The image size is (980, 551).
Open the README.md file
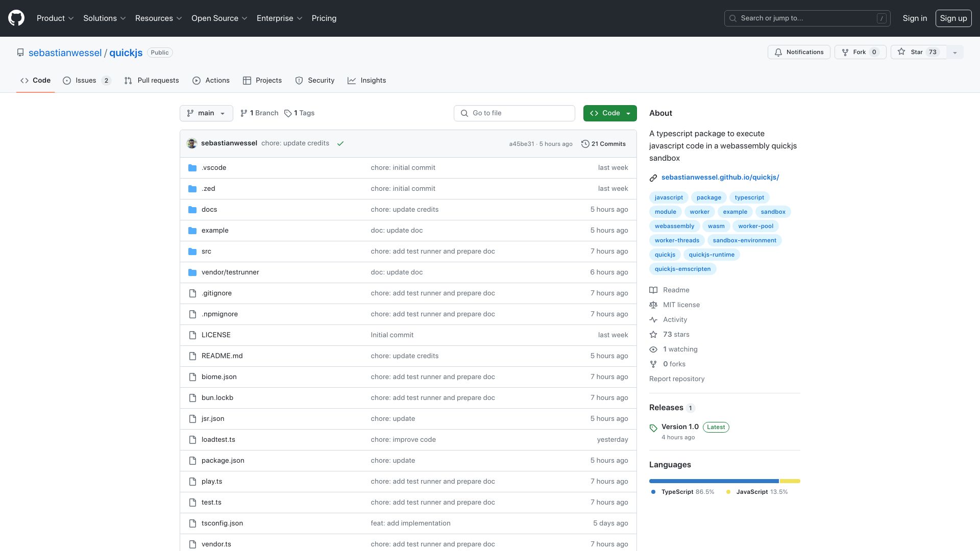[222, 356]
